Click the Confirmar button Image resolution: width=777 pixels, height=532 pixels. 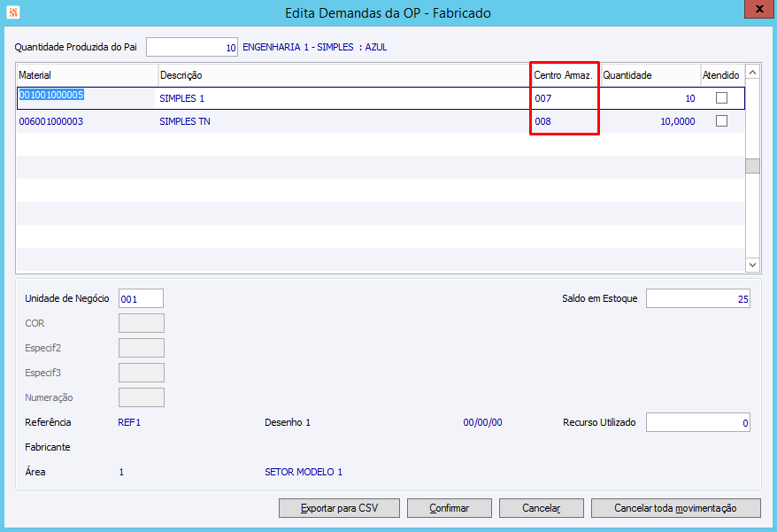449,508
